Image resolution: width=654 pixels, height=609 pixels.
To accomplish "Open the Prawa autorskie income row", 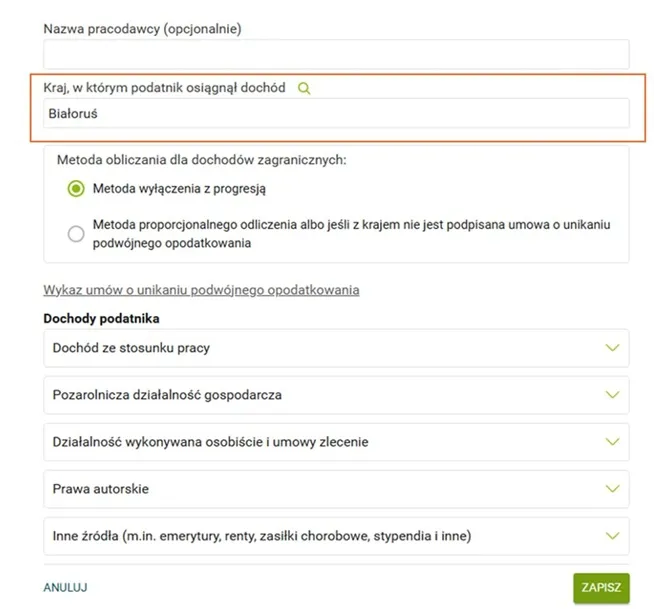I will [300, 489].
